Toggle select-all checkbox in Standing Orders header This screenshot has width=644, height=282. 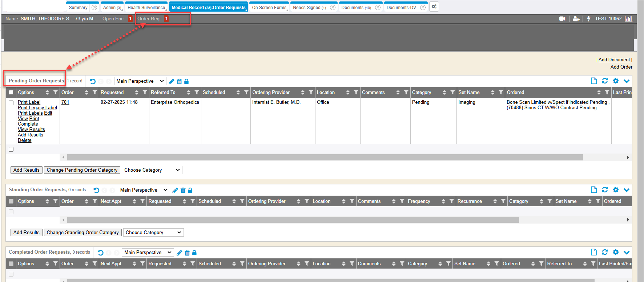[x=11, y=201]
